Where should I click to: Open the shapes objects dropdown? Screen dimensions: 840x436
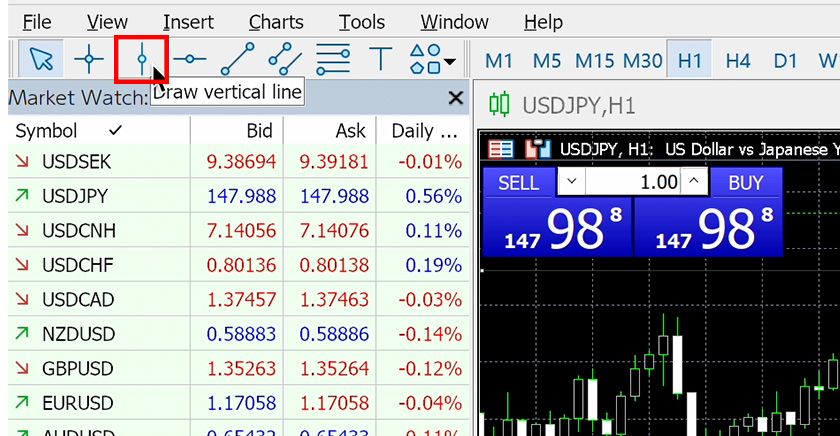pos(433,60)
